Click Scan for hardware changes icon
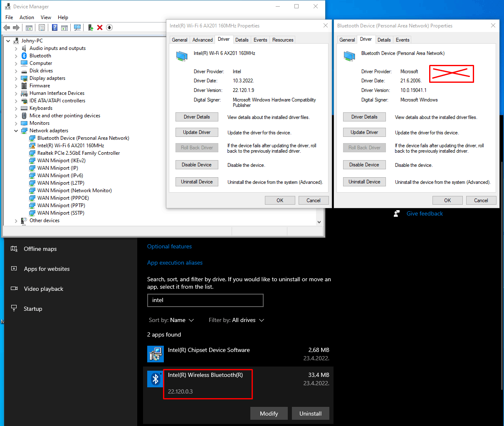The width and height of the screenshot is (504, 426). click(77, 27)
